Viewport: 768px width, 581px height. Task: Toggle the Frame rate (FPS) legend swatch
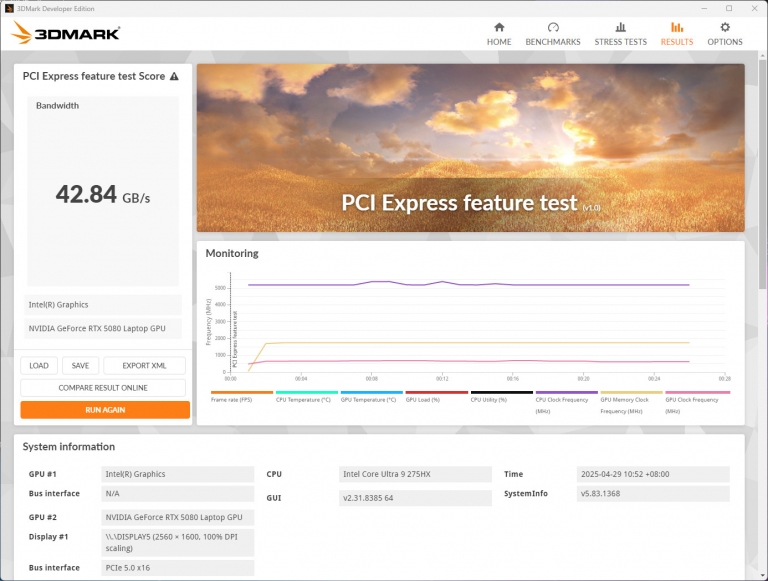(x=242, y=392)
